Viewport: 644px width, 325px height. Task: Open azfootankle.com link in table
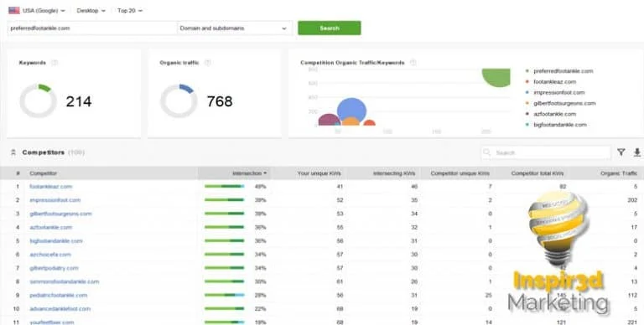50,227
